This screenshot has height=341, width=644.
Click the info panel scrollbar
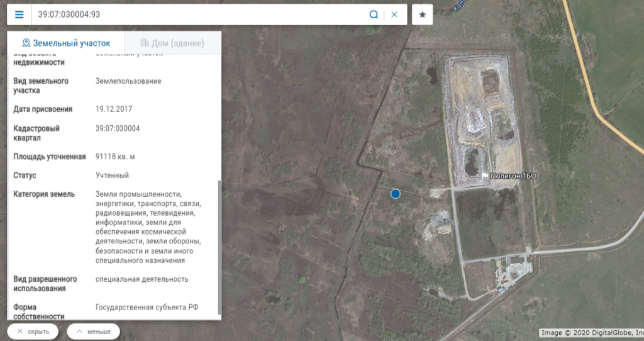click(x=219, y=247)
